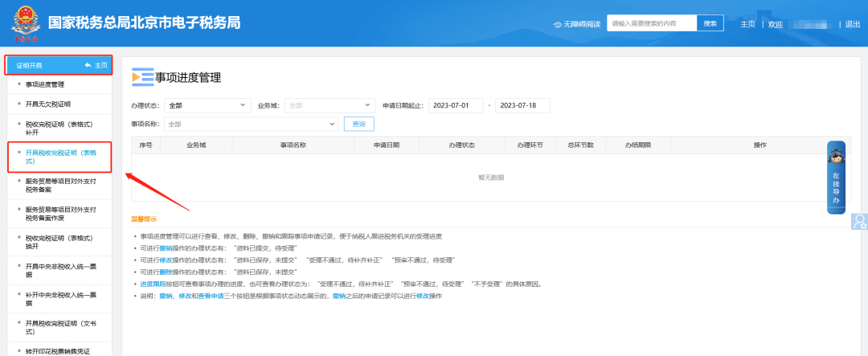Viewport: 868px width, 356px height.
Task: Click the start date field 2023-07-01
Action: pyautogui.click(x=455, y=105)
